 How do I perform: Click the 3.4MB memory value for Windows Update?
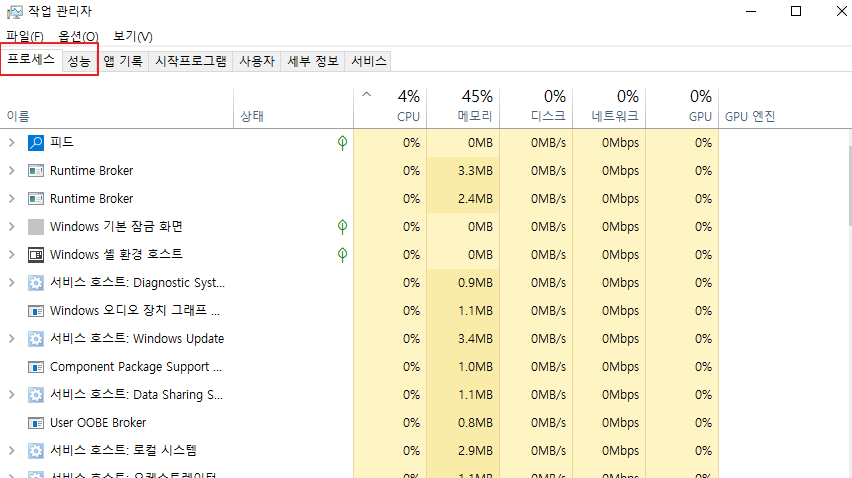pyautogui.click(x=475, y=339)
